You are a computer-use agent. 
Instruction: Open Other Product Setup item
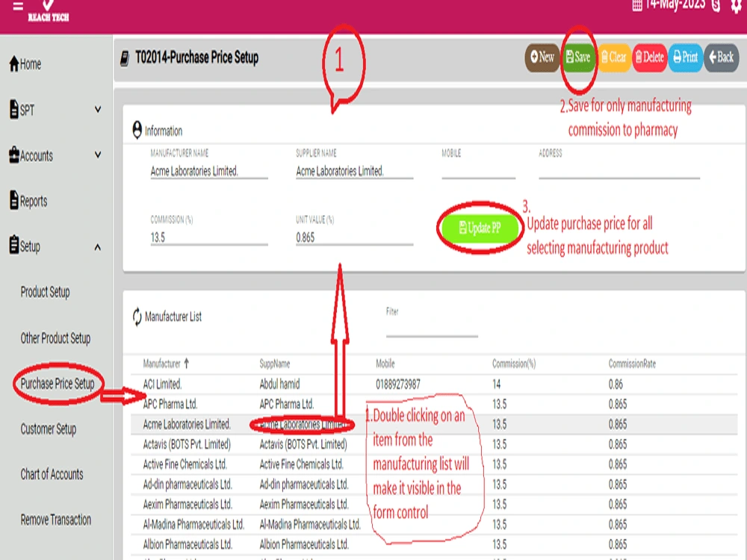(55, 338)
